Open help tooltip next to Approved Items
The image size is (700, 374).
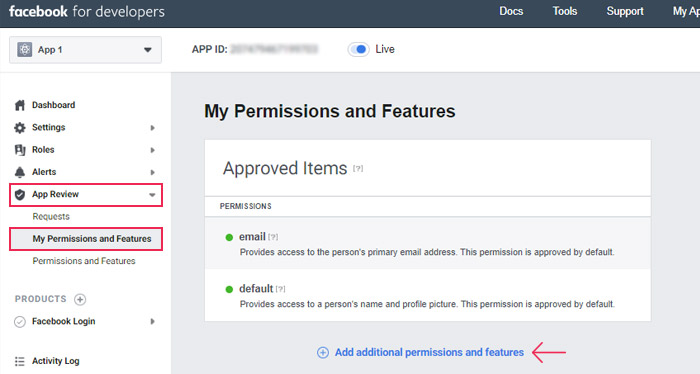[358, 169]
